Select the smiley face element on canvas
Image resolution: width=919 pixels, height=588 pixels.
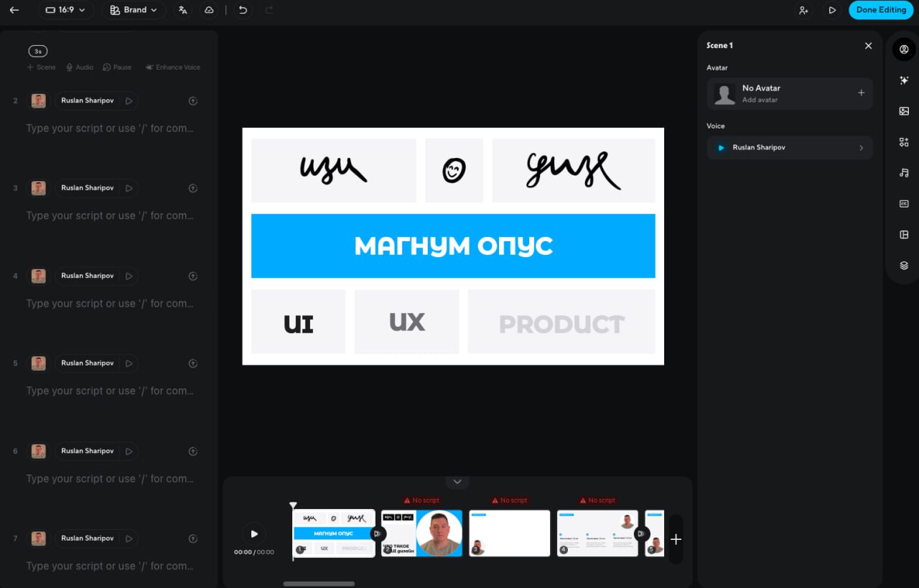point(454,171)
